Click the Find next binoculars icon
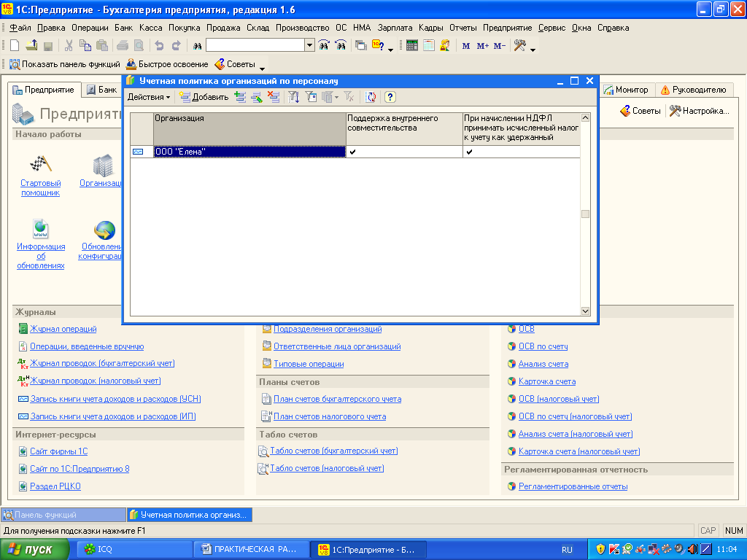 [324, 46]
